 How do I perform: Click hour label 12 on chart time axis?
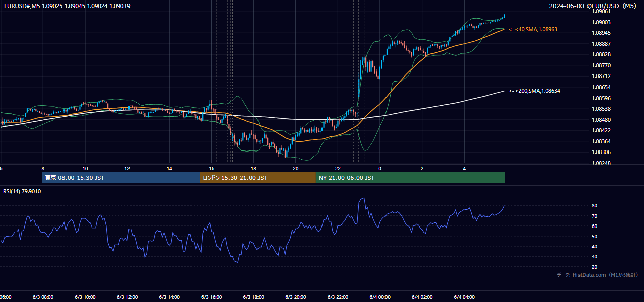[x=127, y=168]
